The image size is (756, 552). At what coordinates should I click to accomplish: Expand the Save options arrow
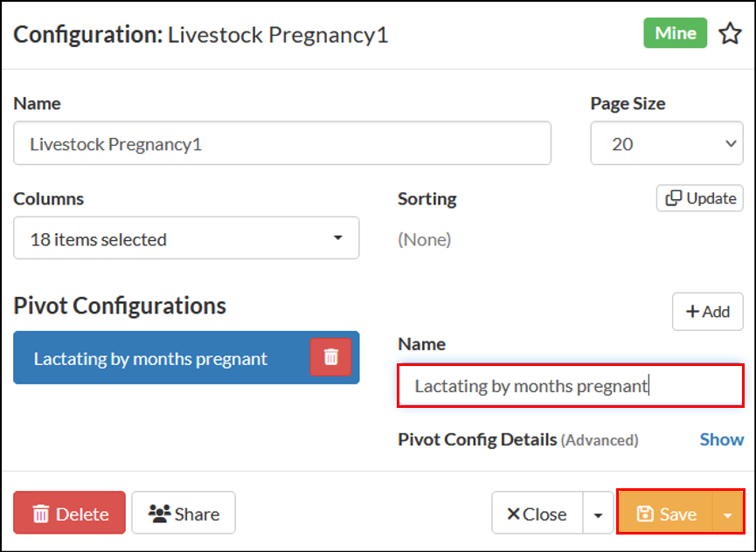point(728,514)
